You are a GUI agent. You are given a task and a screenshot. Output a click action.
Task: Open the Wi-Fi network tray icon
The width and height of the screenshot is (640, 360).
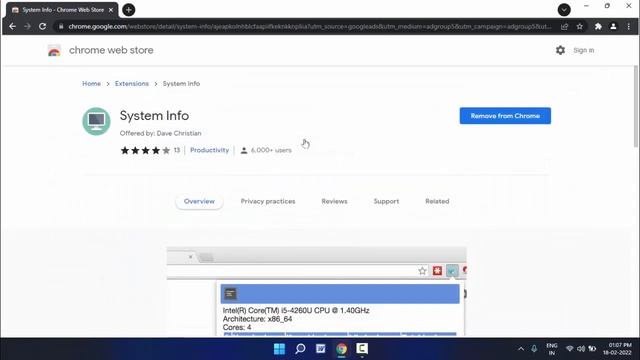[x=569, y=349]
